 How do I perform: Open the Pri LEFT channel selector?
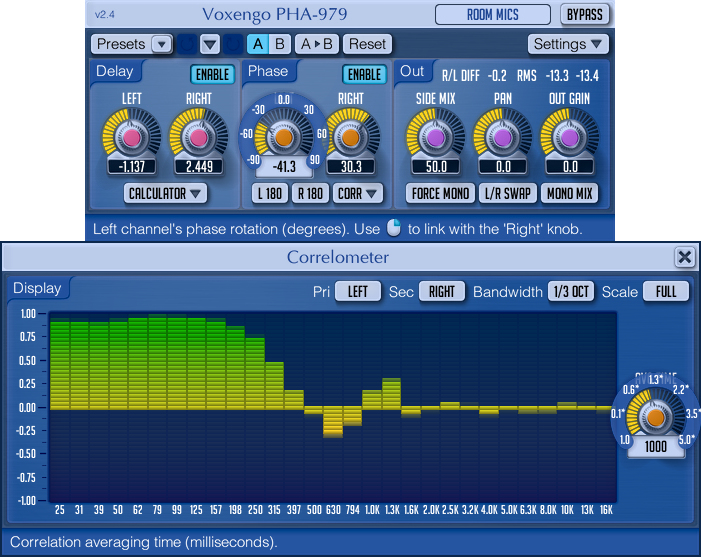[358, 292]
